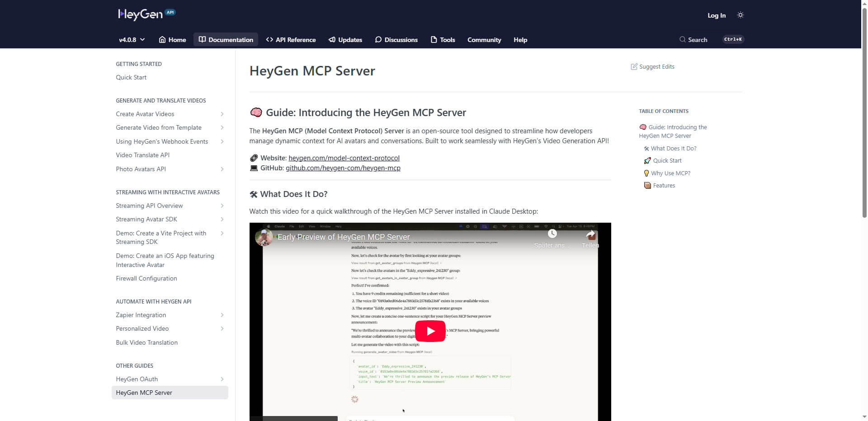Jump to Quick Start in table of contents
The height and width of the screenshot is (421, 868).
(x=667, y=161)
